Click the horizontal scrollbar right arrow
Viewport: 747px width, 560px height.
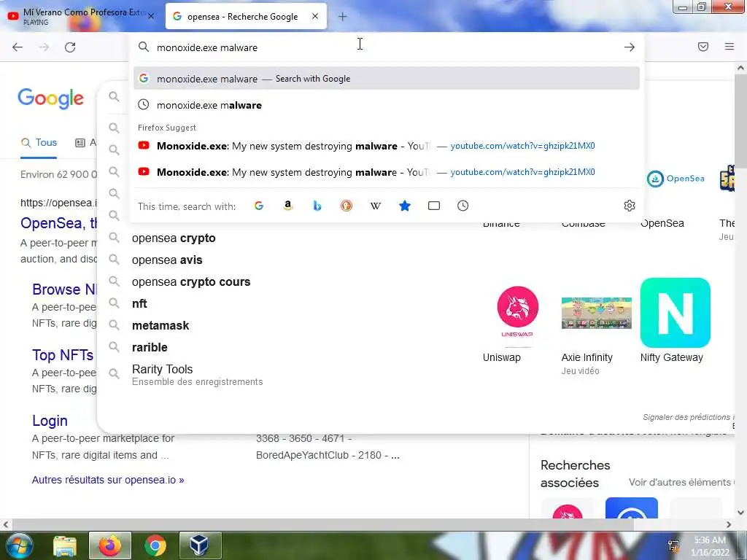tap(729, 525)
